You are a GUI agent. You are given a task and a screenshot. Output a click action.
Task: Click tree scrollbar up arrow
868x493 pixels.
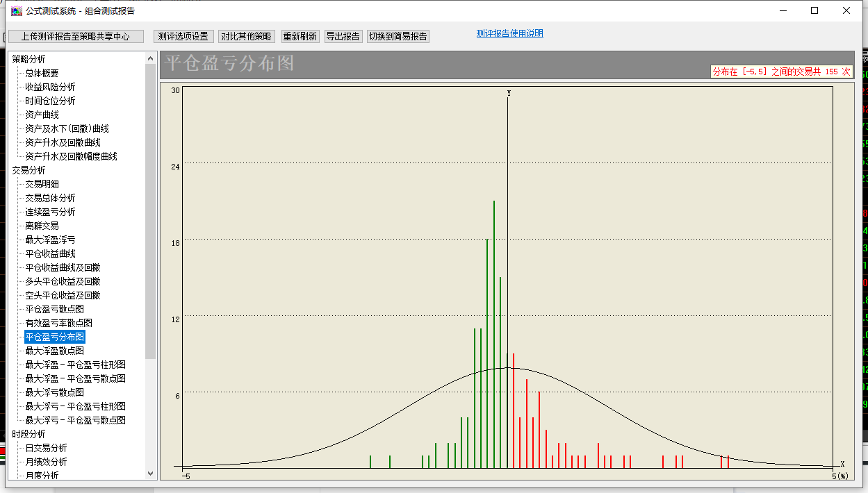point(151,58)
